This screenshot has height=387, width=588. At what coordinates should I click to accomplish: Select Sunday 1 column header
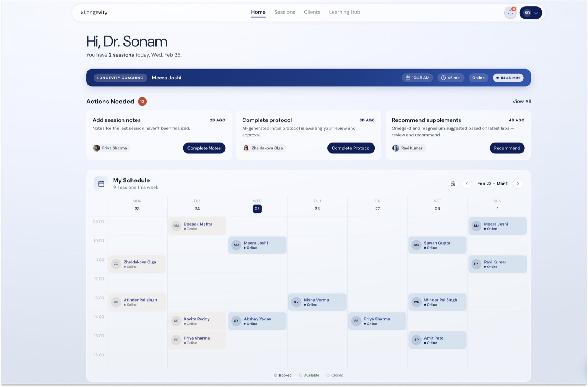498,205
